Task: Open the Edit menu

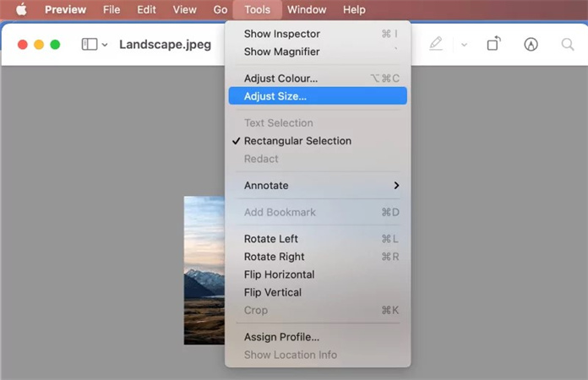Action: pos(146,9)
